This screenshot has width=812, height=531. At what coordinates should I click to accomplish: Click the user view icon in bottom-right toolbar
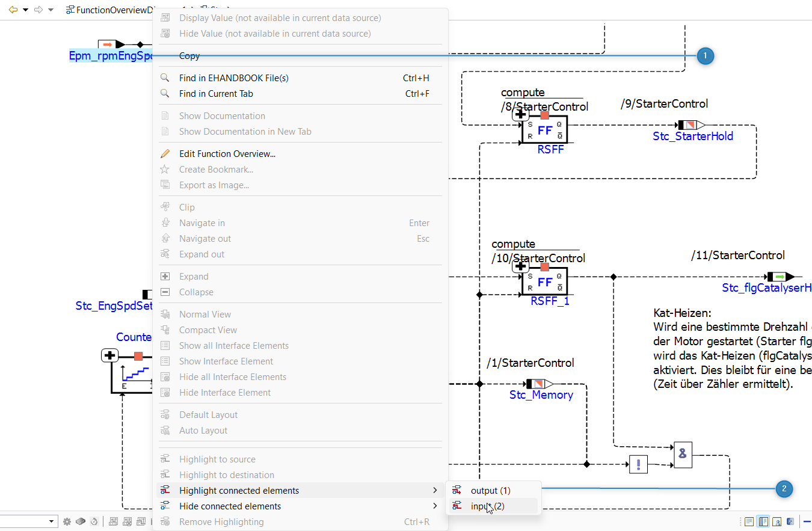[777, 521]
